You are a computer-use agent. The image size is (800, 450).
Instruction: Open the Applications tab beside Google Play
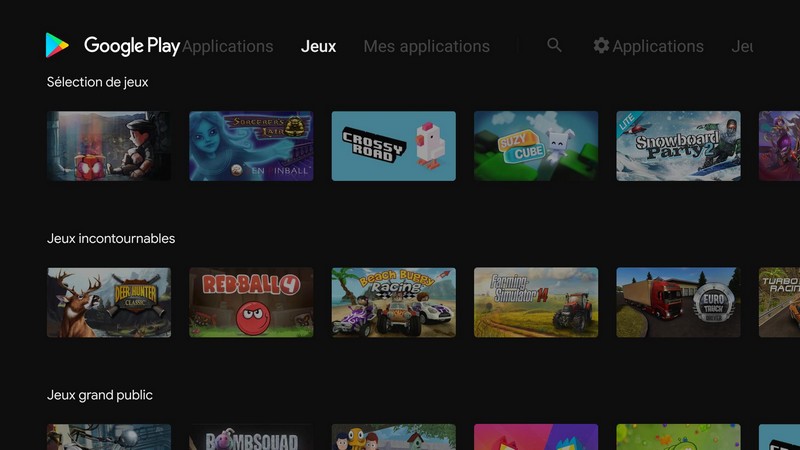tap(228, 46)
